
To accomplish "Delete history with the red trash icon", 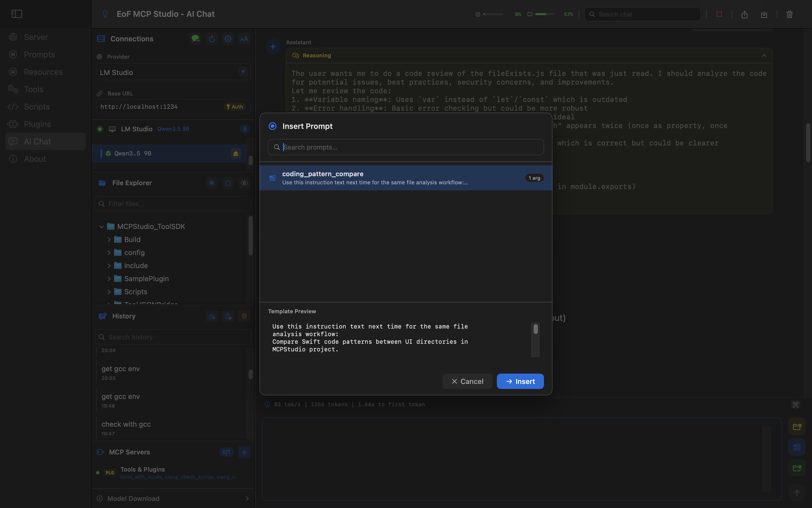I will click(x=244, y=316).
